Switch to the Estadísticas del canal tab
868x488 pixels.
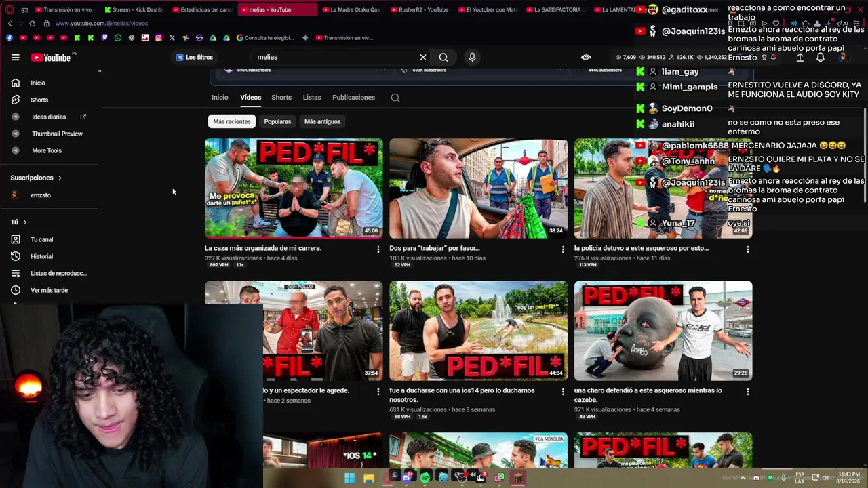(x=201, y=9)
